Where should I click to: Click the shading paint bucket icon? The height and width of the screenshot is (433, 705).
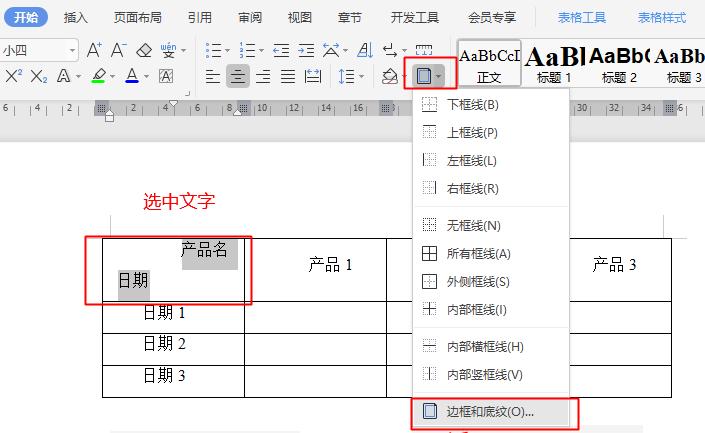(389, 76)
